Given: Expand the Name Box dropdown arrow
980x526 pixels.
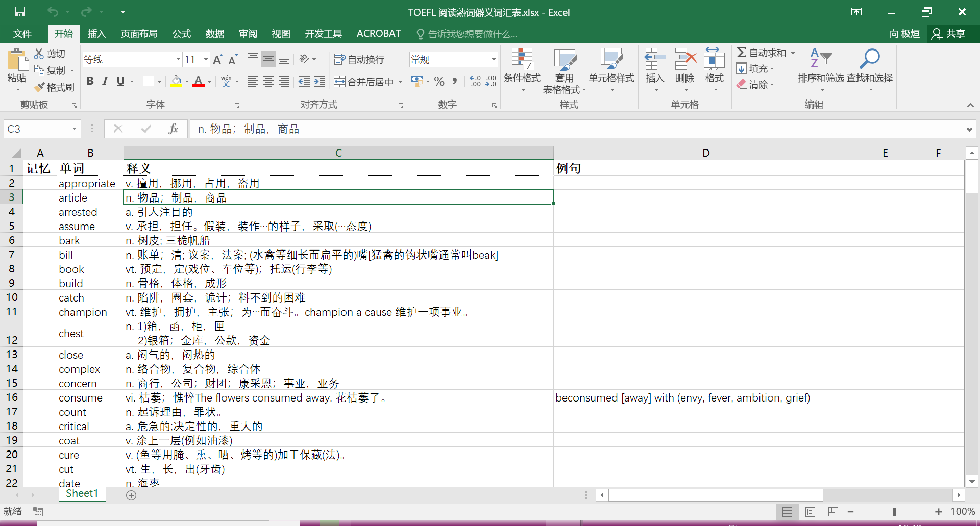Looking at the screenshot, I should pos(74,129).
